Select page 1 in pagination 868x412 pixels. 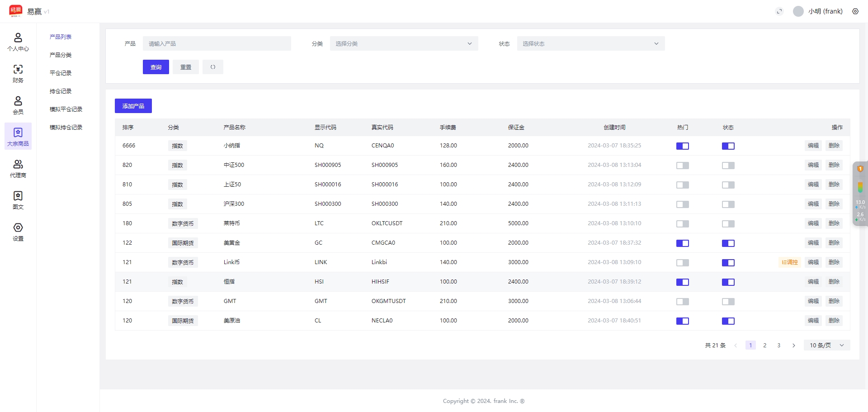click(x=750, y=346)
